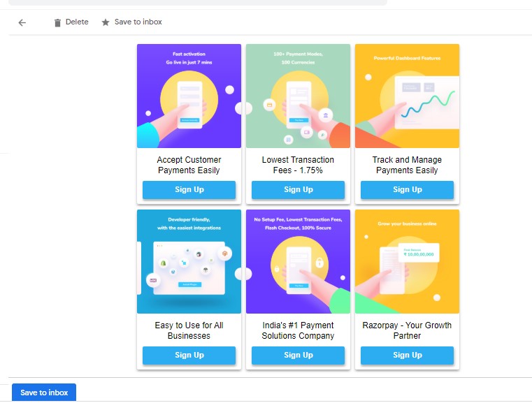The height and width of the screenshot is (403, 532).
Task: Open the 100+ Payment Modes green image
Action: tap(299, 96)
